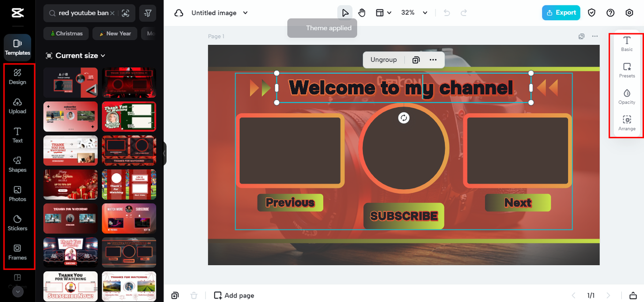Screen dimensions: 644x302
Task: Select the New Year category chip
Action: pos(115,34)
